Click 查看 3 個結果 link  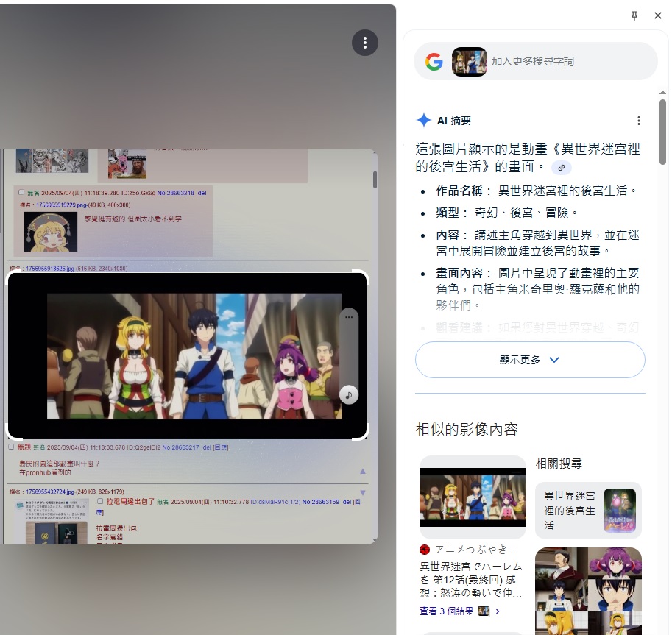click(x=446, y=611)
